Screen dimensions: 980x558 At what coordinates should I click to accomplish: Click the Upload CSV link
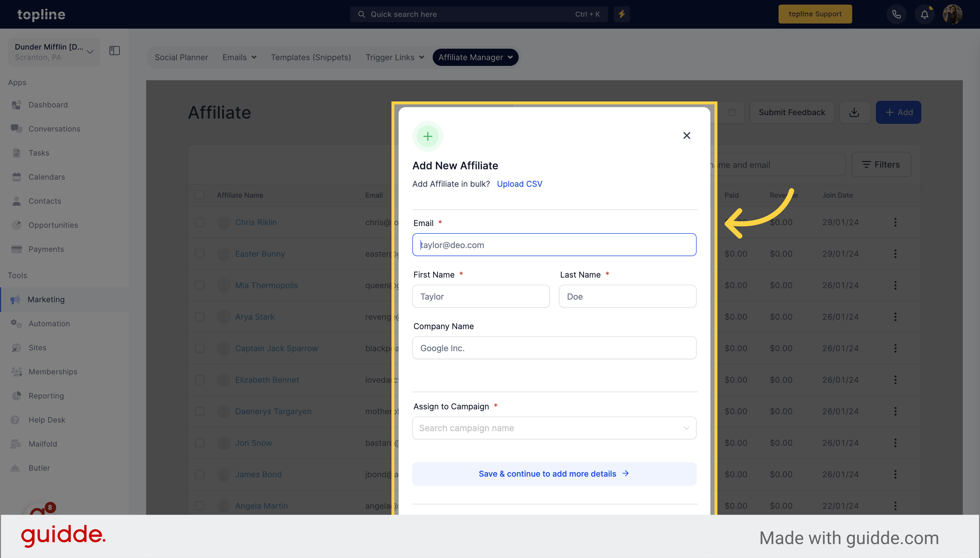[519, 184]
